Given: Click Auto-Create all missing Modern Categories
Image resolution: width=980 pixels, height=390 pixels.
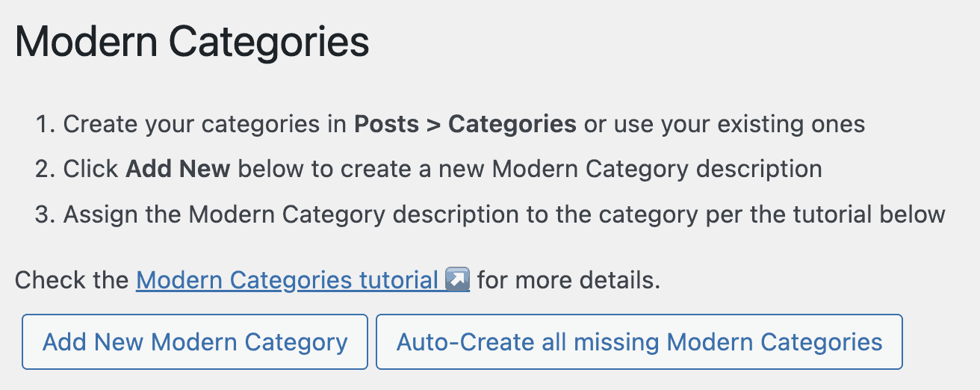Looking at the screenshot, I should pos(639,342).
